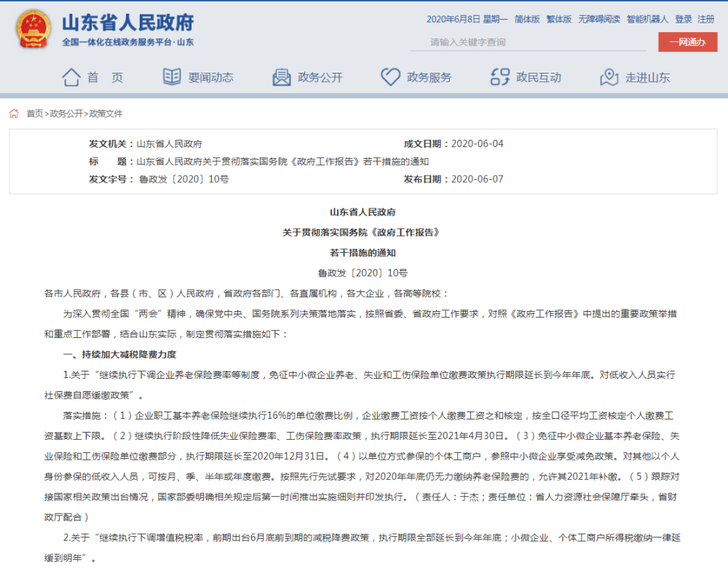This screenshot has width=728, height=571.
Task: Click the 登录 login link
Action: coord(684,19)
